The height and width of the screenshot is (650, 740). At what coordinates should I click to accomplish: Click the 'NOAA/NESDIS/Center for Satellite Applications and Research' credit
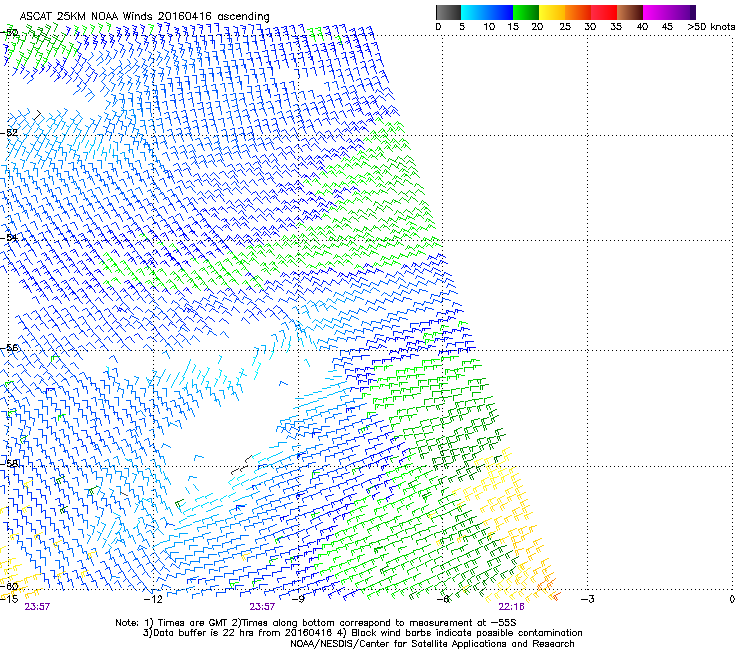pyautogui.click(x=432, y=644)
